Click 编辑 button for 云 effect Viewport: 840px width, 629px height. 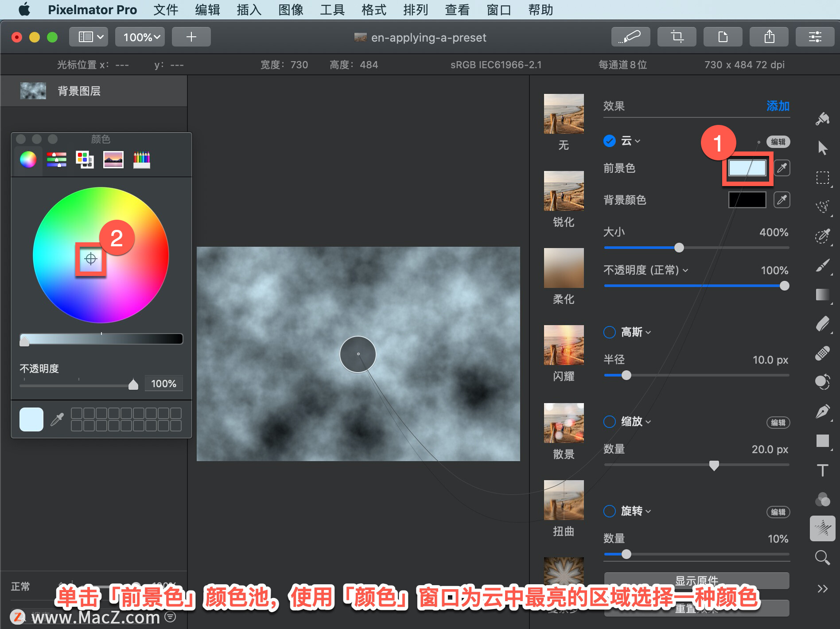click(778, 142)
